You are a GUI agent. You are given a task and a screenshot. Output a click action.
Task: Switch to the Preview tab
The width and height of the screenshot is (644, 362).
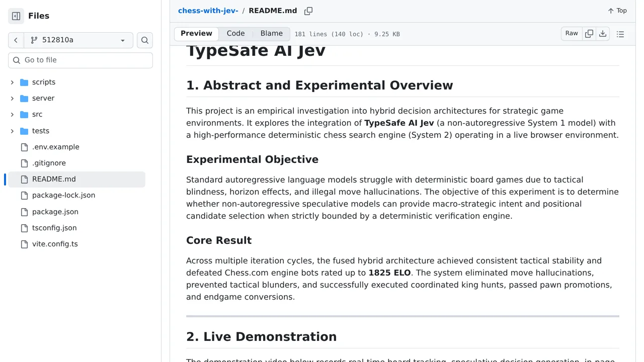point(196,34)
